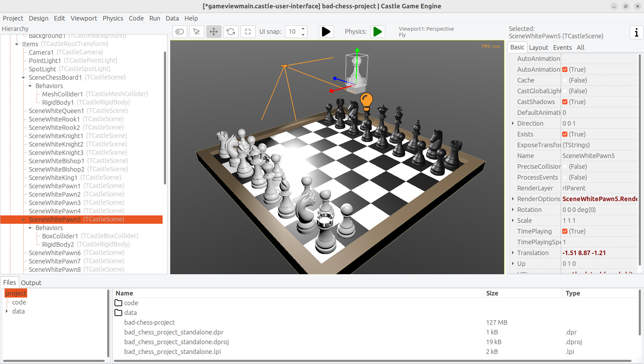Activate the Translate move tool
Image resolution: width=644 pixels, height=364 pixels.
(214, 32)
